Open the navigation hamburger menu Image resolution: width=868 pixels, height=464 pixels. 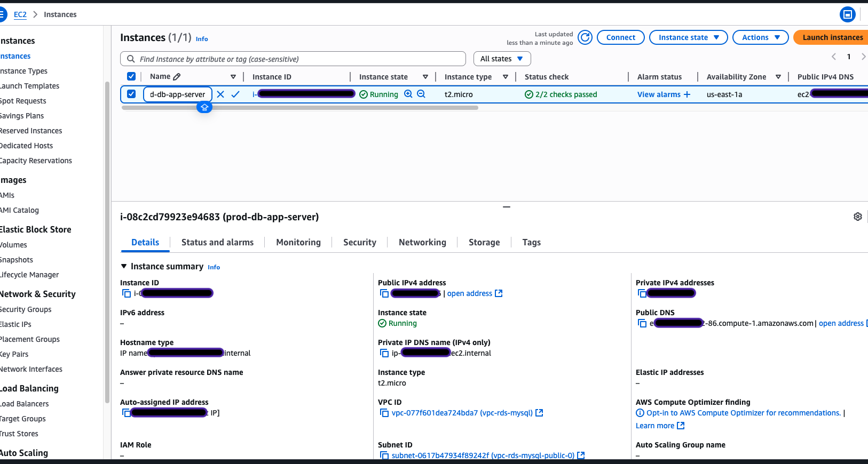(x=3, y=14)
